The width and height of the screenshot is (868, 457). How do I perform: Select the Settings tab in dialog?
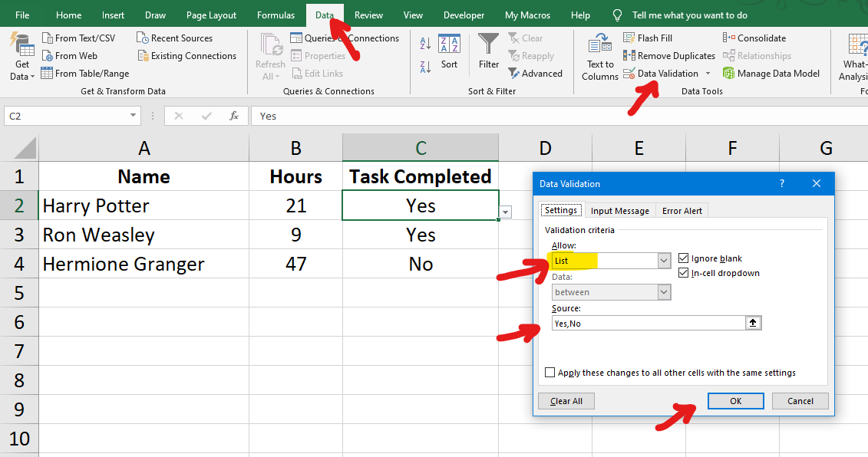(x=561, y=210)
